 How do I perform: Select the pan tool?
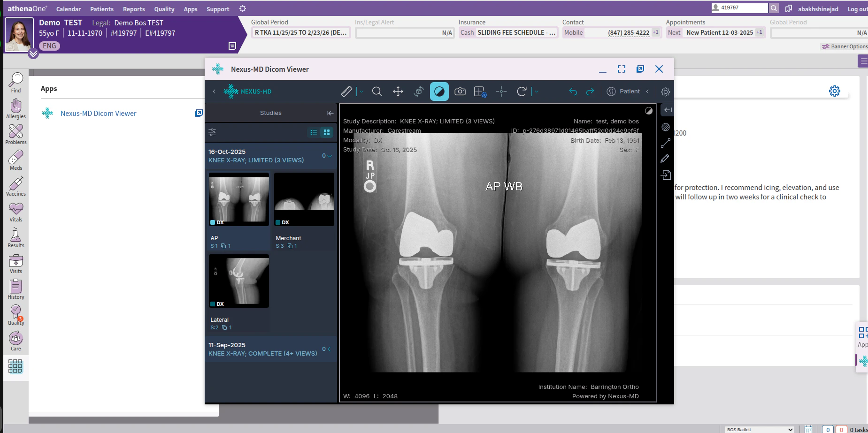(x=398, y=91)
